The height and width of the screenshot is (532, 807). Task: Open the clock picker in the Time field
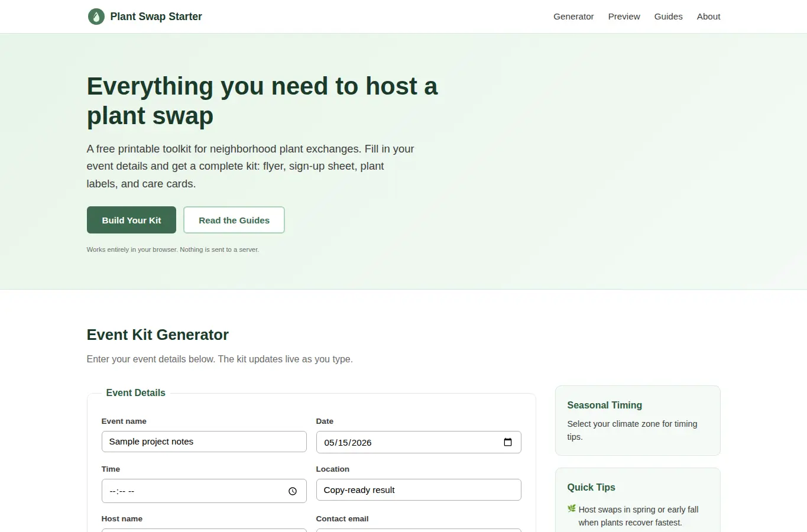(293, 491)
